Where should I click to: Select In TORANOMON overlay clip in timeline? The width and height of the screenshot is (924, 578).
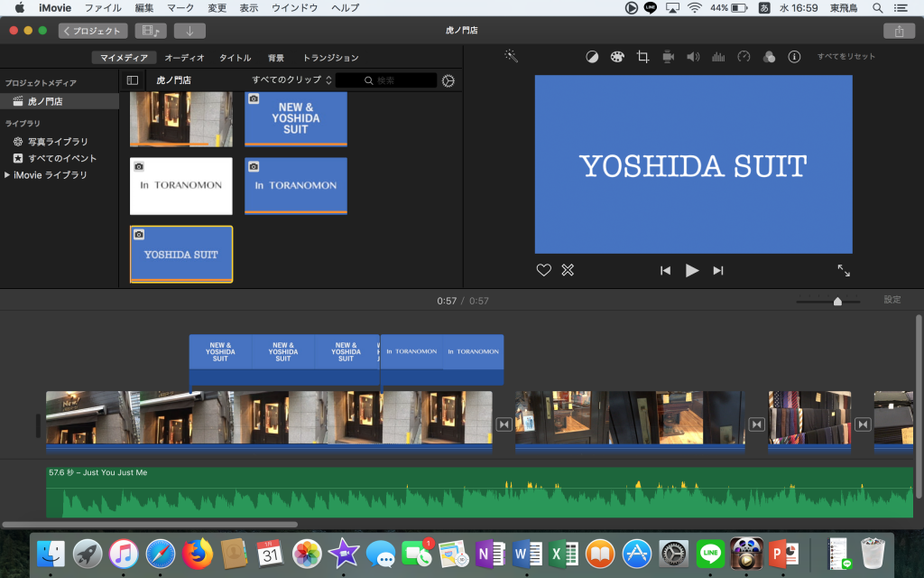(442, 359)
